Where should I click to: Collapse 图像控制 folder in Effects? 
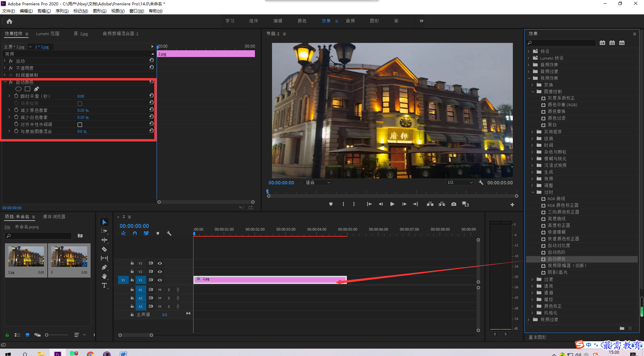point(533,92)
